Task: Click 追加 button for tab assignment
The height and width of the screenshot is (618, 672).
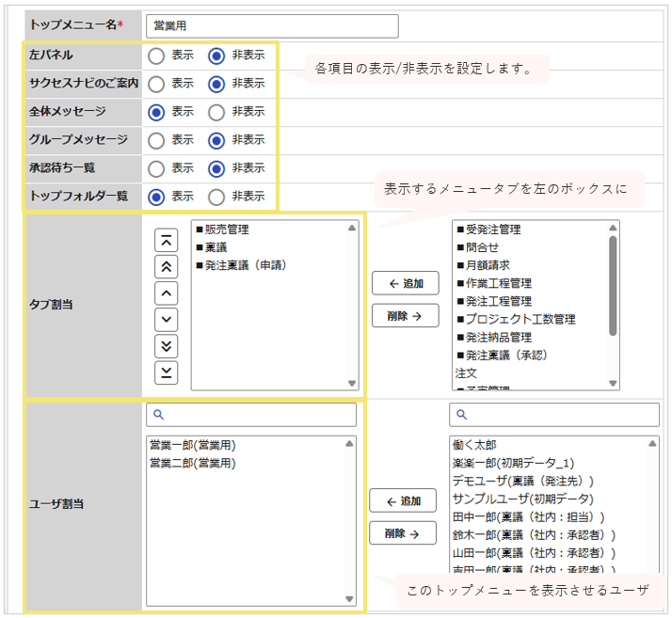Action: click(x=406, y=283)
